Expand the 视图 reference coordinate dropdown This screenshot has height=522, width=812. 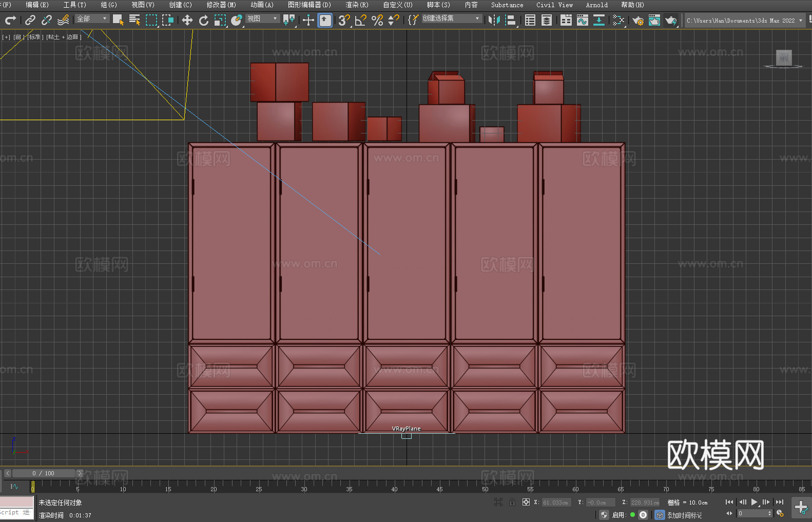[262, 18]
